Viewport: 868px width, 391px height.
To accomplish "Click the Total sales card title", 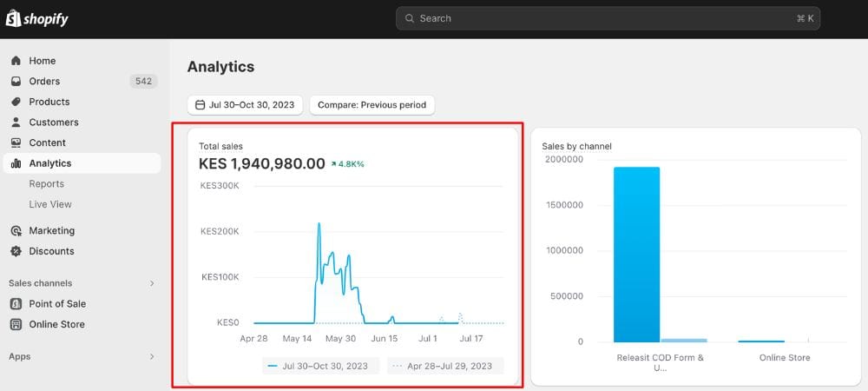I will (220, 147).
